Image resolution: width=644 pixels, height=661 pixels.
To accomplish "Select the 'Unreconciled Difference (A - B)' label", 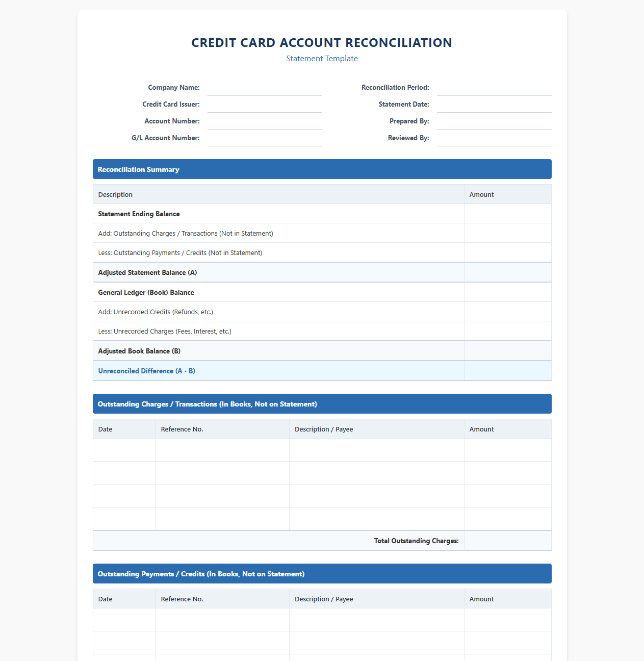I will 146,371.
